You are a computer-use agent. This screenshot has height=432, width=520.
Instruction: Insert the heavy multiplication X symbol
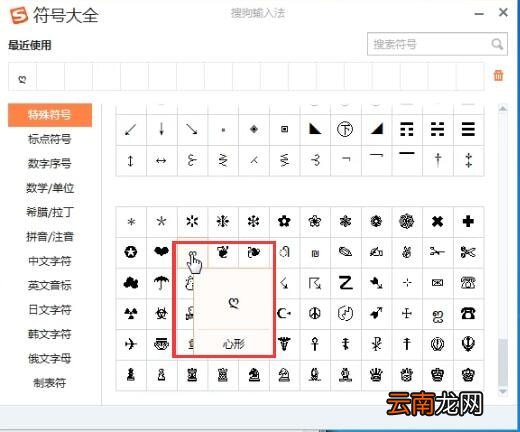(x=437, y=221)
